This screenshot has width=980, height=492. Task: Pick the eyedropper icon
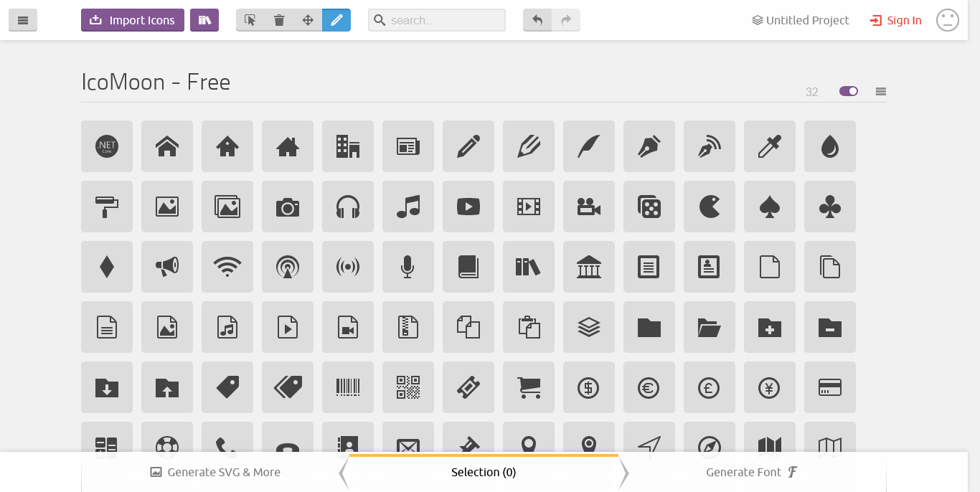click(770, 146)
